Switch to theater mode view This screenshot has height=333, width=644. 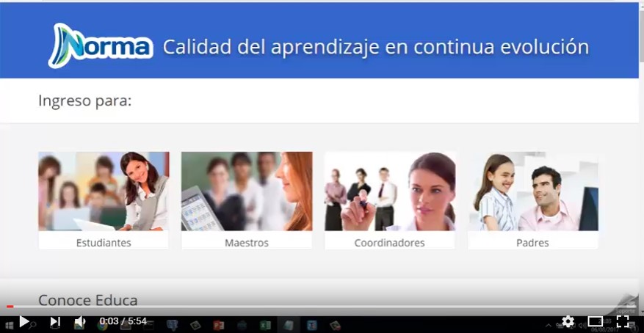click(596, 321)
